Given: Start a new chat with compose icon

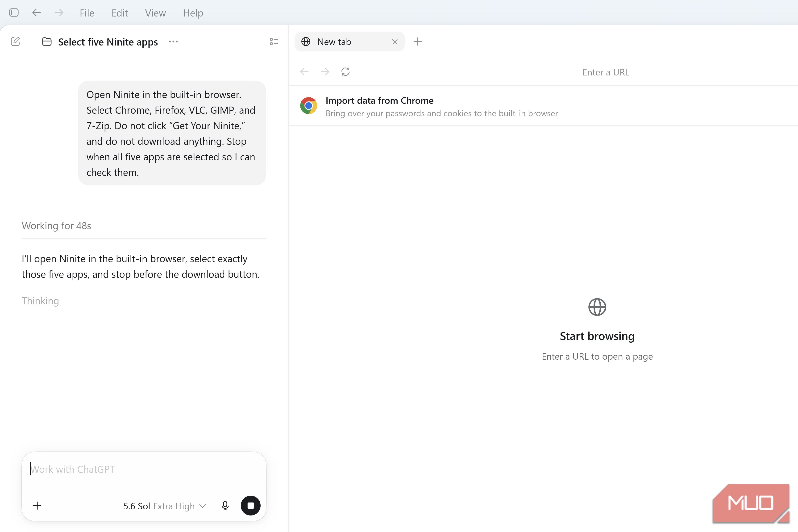Looking at the screenshot, I should (x=15, y=42).
